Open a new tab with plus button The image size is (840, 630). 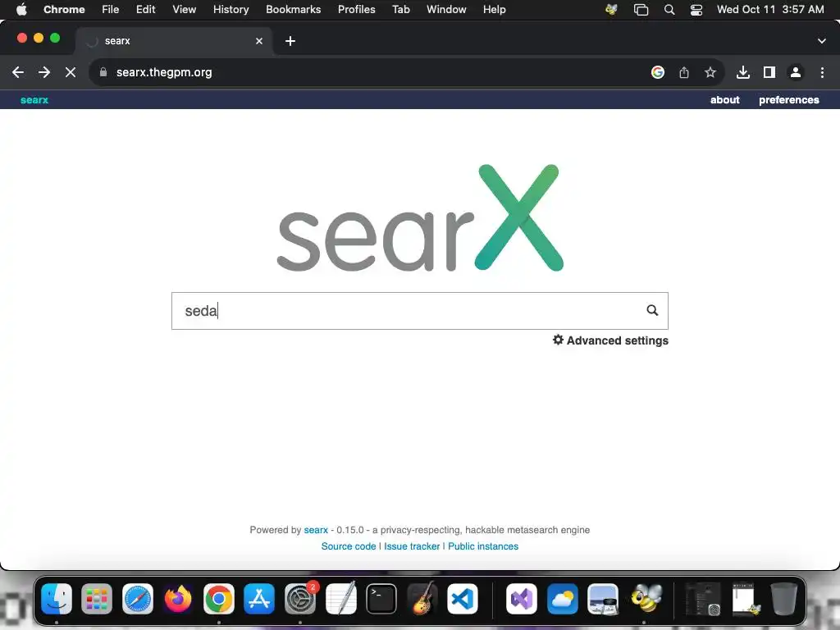[x=290, y=41]
